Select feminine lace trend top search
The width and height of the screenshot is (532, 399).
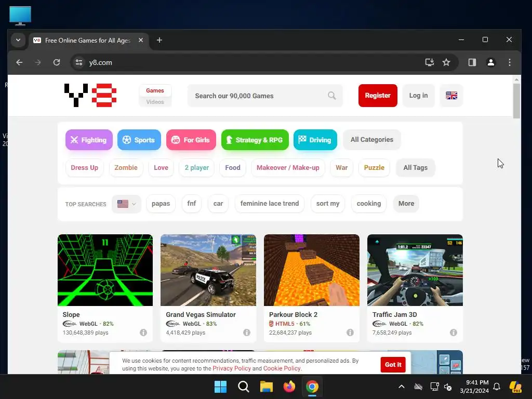point(270,204)
